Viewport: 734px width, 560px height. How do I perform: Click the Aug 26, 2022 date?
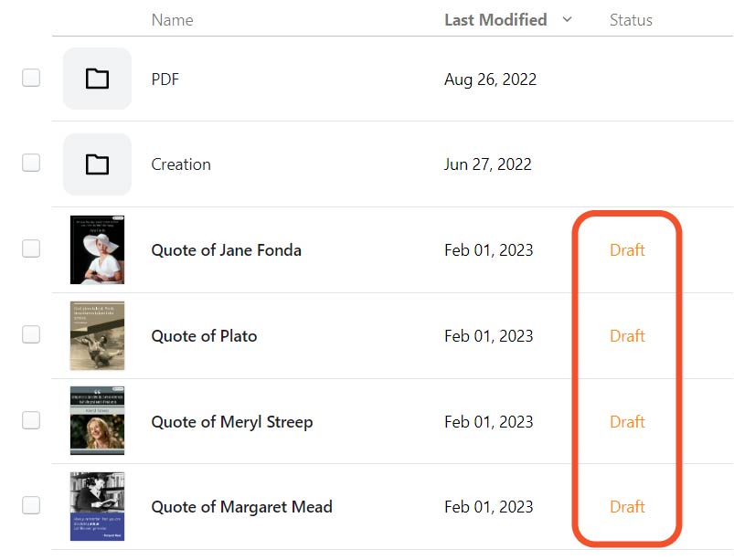(490, 79)
